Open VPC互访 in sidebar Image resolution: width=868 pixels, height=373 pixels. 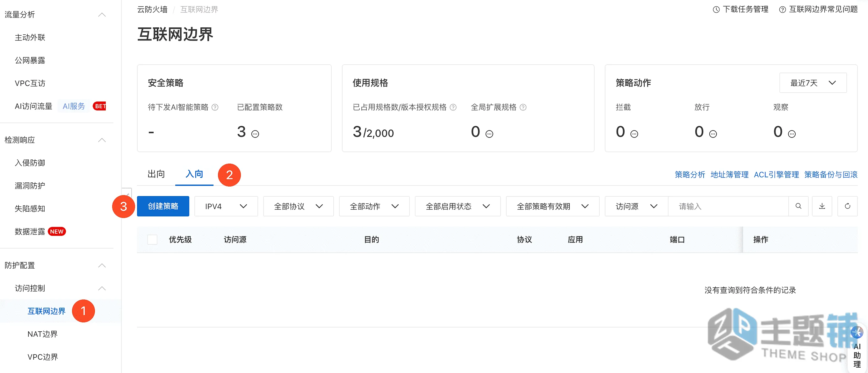[30, 83]
